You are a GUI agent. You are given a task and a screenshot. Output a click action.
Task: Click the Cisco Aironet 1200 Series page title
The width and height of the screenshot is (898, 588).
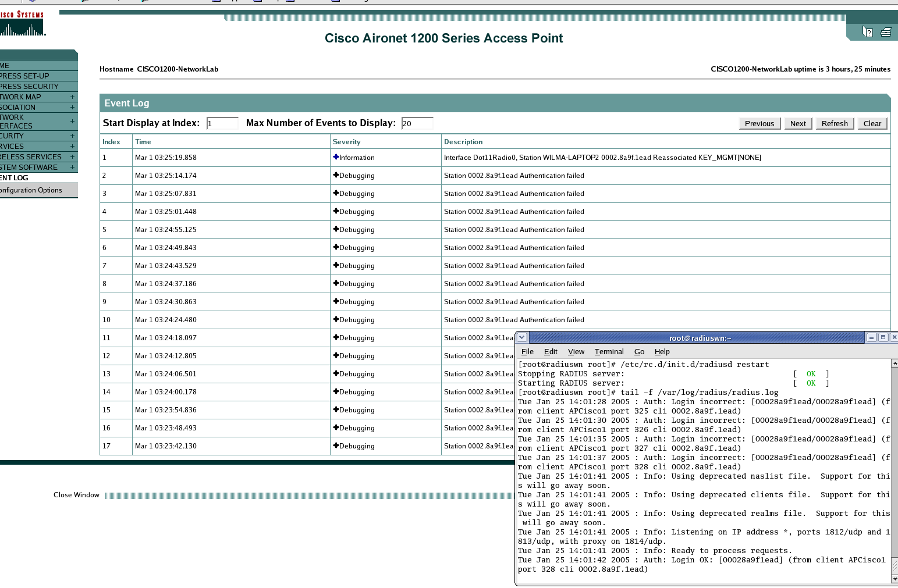point(443,38)
